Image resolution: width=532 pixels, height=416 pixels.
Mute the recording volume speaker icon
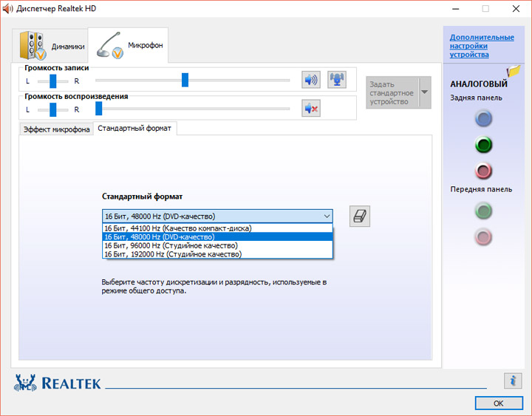[311, 80]
